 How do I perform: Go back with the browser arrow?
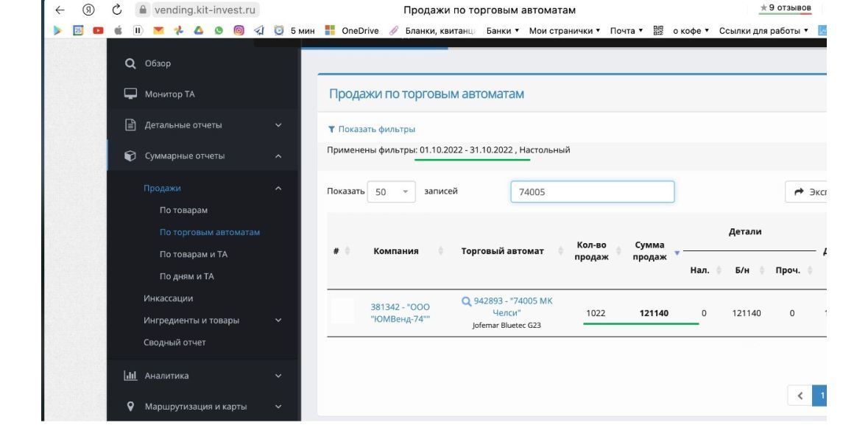(60, 10)
